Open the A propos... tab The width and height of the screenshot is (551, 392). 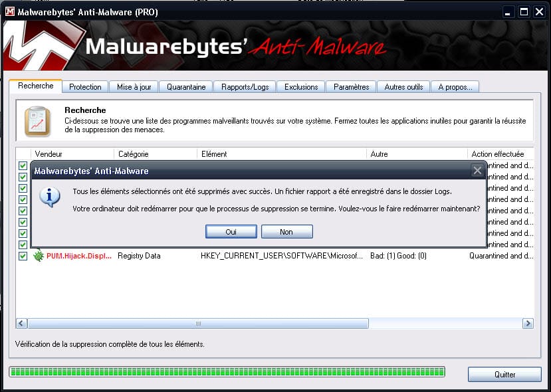tap(455, 87)
